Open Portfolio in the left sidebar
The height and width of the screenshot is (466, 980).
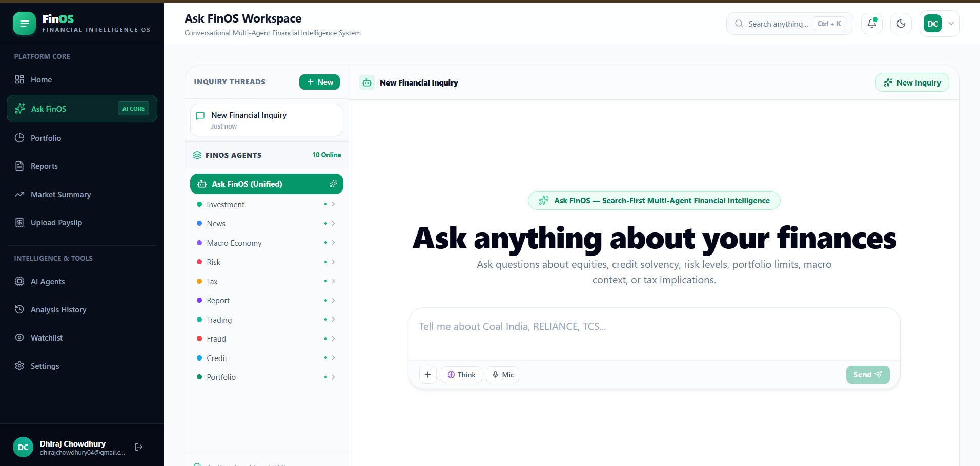click(82, 138)
